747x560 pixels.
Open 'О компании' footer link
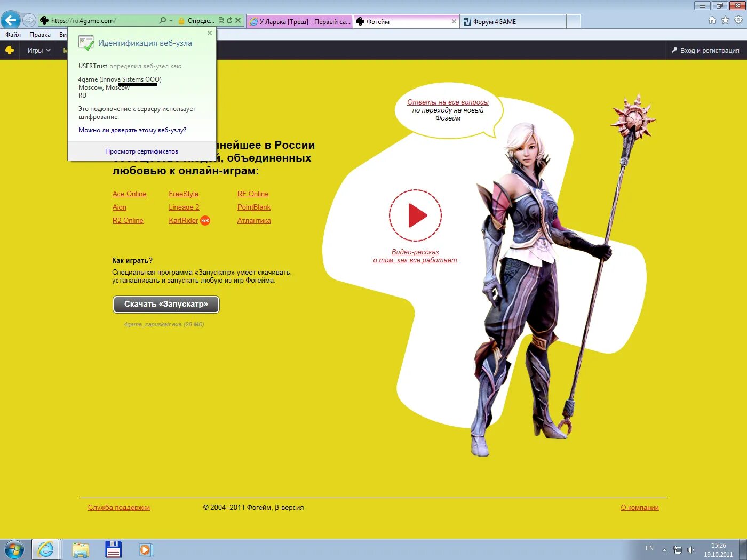pyautogui.click(x=640, y=508)
